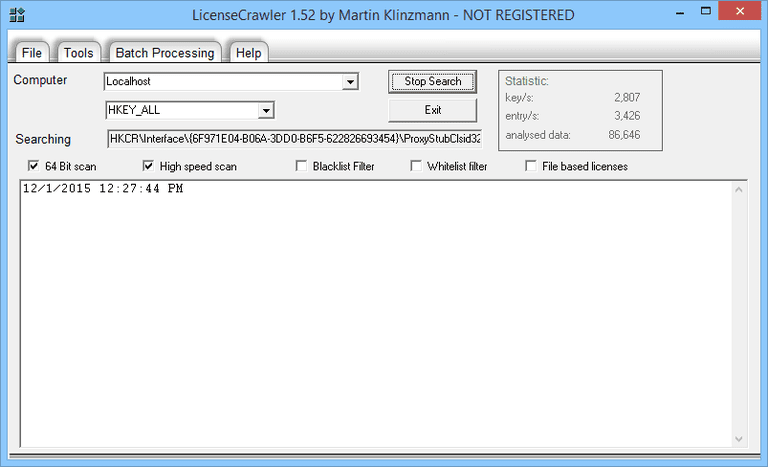Expand the Localhost computer dropdown arrow

click(350, 82)
